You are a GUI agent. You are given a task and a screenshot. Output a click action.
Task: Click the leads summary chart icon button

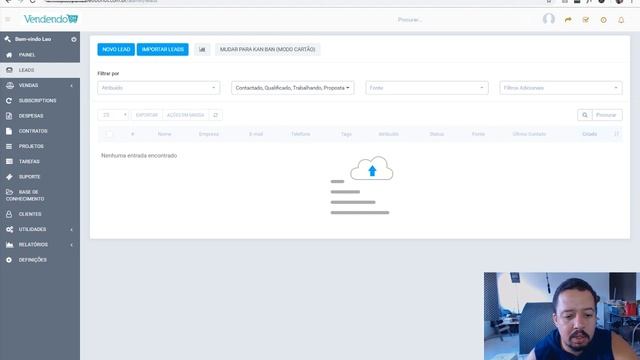[x=202, y=49]
